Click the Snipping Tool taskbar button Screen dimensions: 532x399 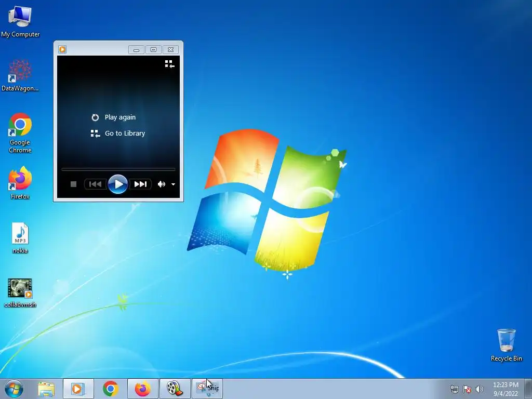[207, 389]
